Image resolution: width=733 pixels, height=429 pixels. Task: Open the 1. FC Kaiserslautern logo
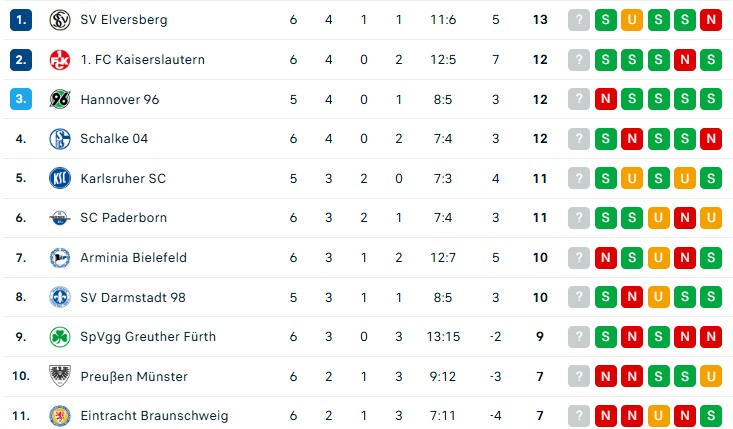60,60
